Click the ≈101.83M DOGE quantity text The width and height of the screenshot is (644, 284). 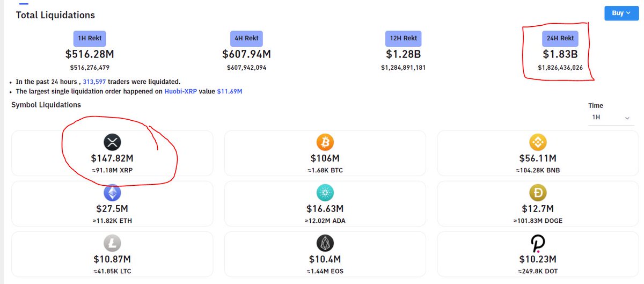tap(538, 221)
